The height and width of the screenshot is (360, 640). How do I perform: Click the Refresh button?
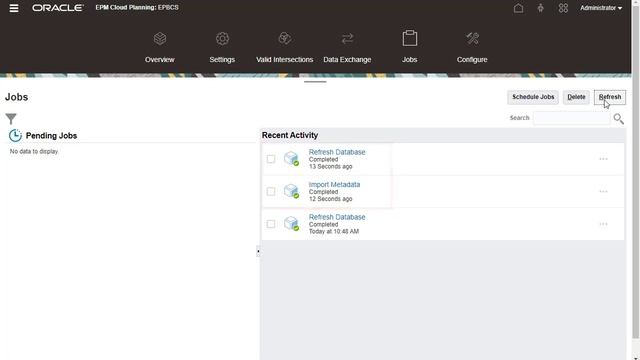pos(610,97)
